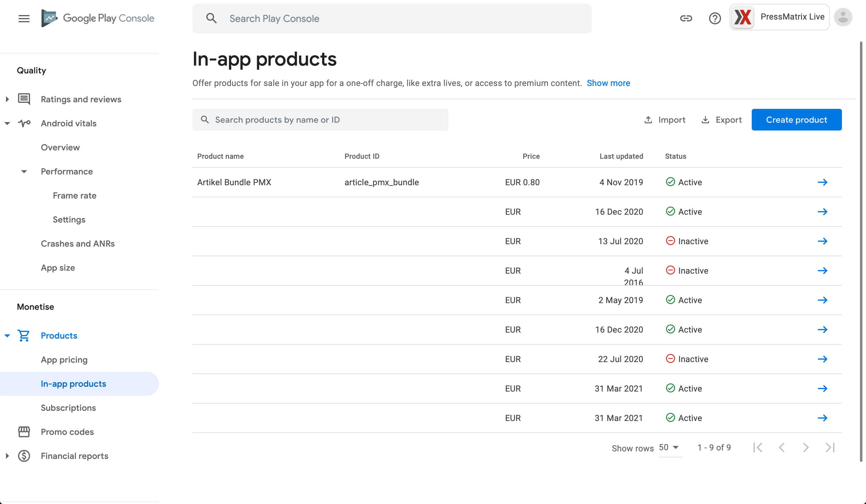
Task: Open the App size page
Action: 58,267
